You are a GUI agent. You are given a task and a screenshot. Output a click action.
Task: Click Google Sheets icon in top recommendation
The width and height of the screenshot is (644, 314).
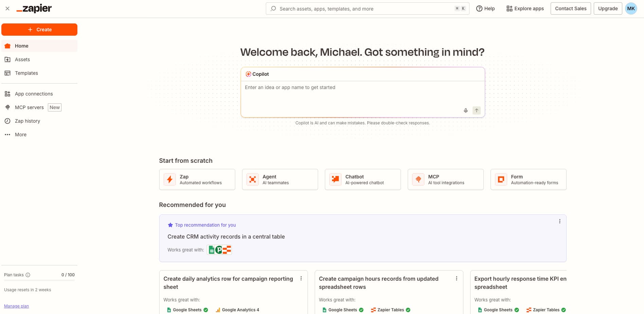211,250
